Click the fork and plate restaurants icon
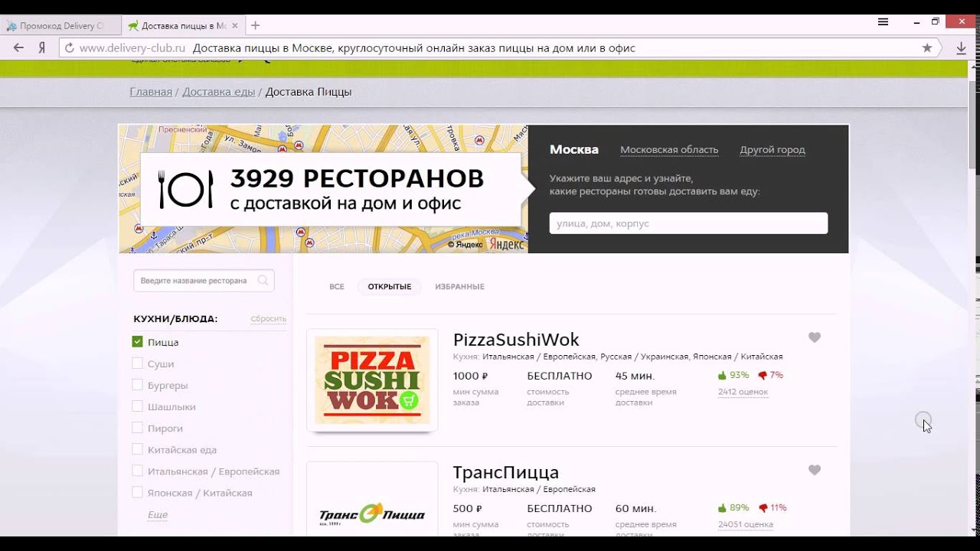This screenshot has width=980, height=551. pos(185,190)
